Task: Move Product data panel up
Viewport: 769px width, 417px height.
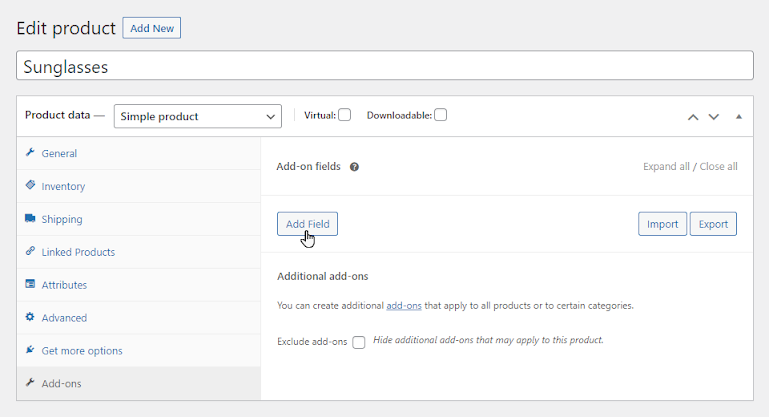Action: coord(692,117)
